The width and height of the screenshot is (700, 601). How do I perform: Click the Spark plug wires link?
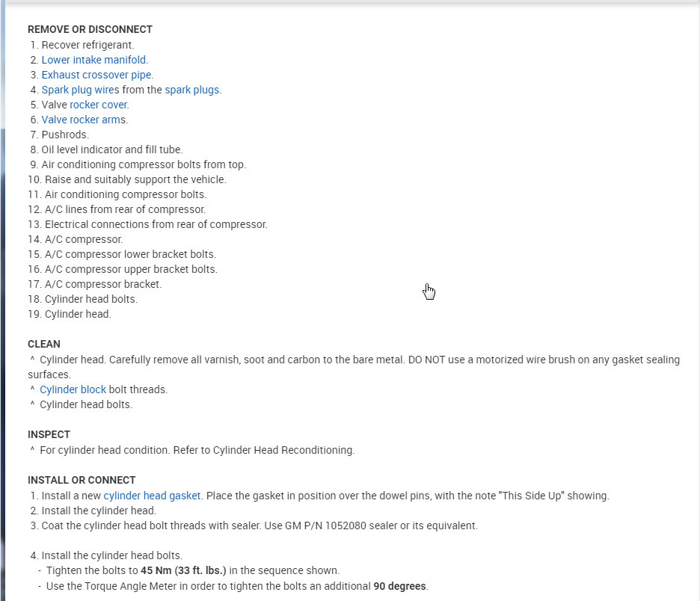pos(80,90)
